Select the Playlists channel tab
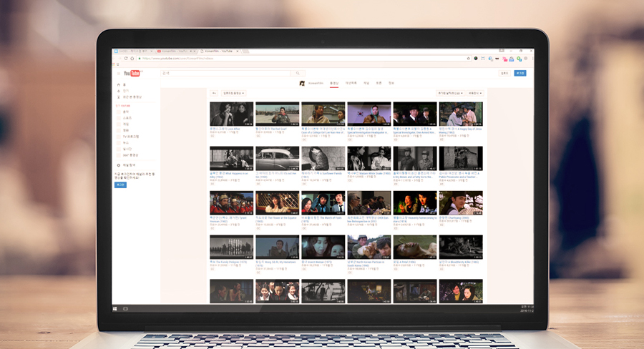The width and height of the screenshot is (644, 349). click(351, 84)
